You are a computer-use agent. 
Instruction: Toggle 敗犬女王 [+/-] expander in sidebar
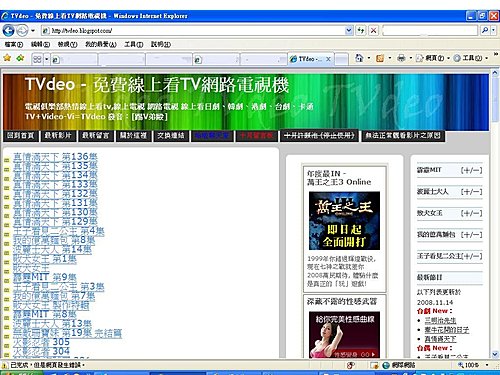(x=471, y=213)
